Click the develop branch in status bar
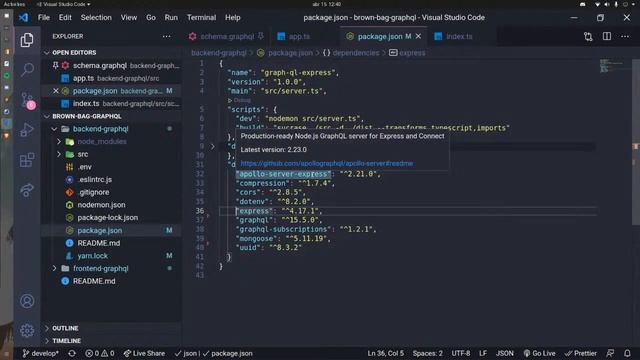This screenshot has height=360, width=640. click(40, 353)
